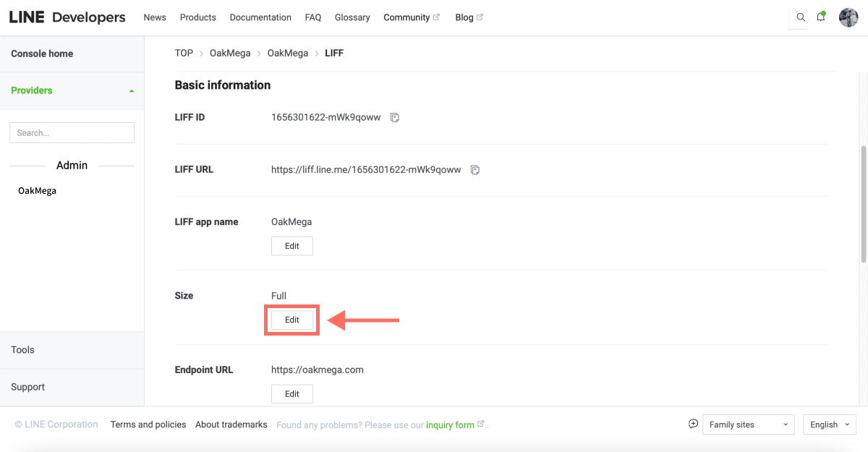Screen dimensions: 868x452
Task: Open the search icon in header
Action: tap(800, 17)
